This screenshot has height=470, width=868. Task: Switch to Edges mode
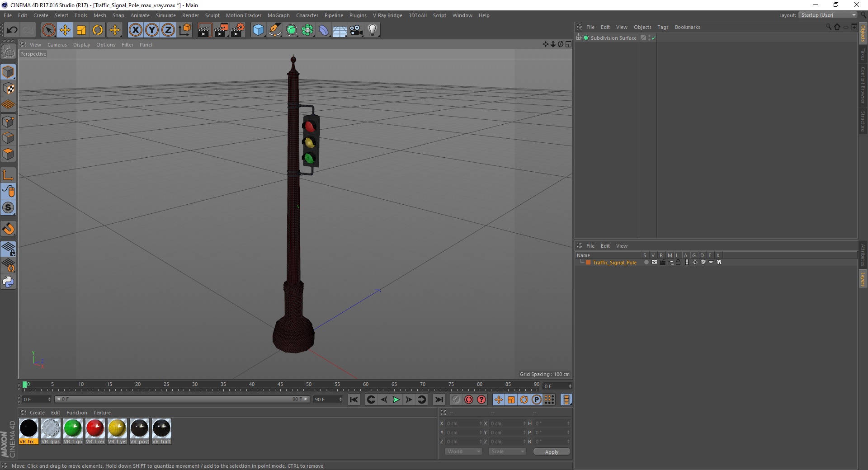pyautogui.click(x=8, y=138)
